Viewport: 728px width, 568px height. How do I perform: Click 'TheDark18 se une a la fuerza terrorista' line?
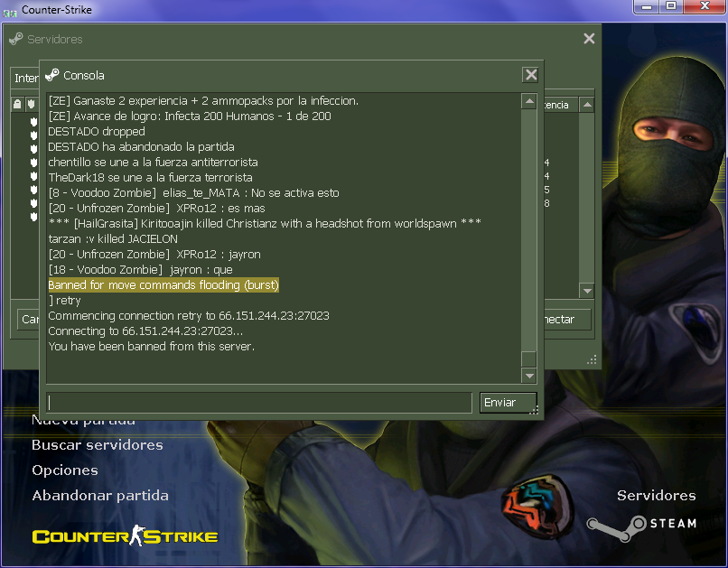[x=151, y=177]
